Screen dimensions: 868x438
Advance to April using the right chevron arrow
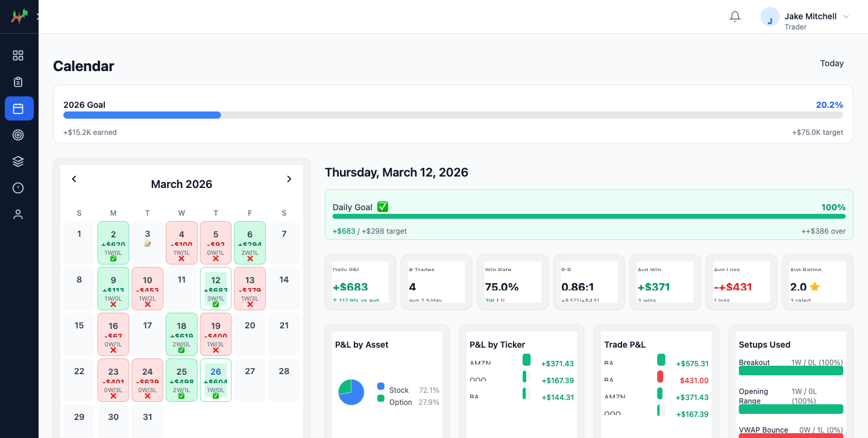click(289, 179)
